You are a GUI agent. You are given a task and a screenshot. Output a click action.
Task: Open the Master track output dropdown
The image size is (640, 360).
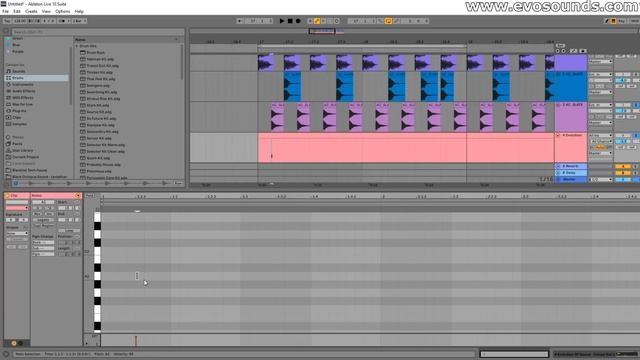click(x=600, y=179)
